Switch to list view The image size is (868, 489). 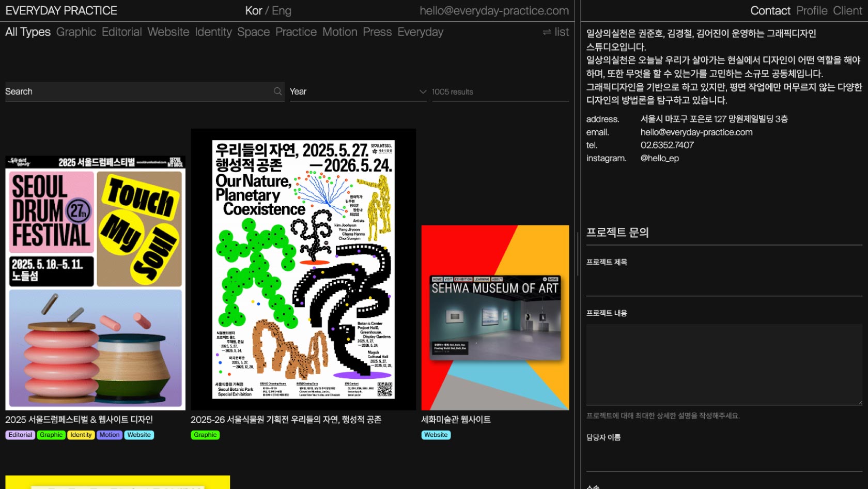click(x=555, y=32)
